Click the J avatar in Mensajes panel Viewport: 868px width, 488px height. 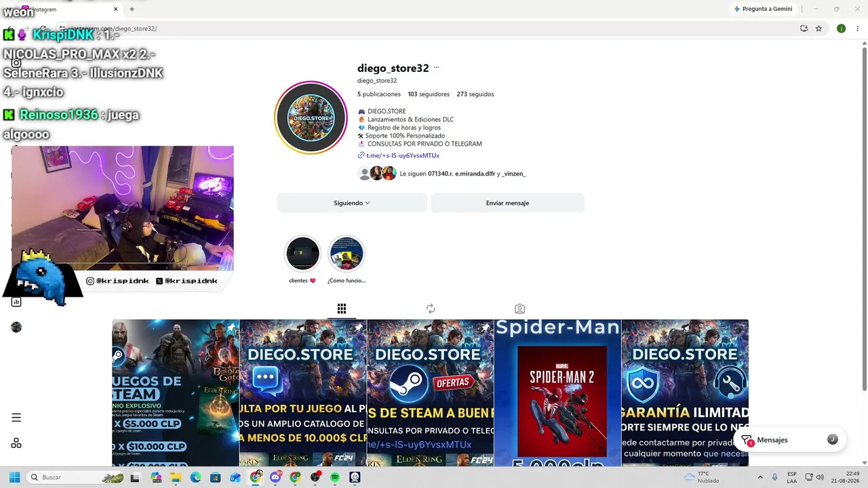[x=833, y=440]
